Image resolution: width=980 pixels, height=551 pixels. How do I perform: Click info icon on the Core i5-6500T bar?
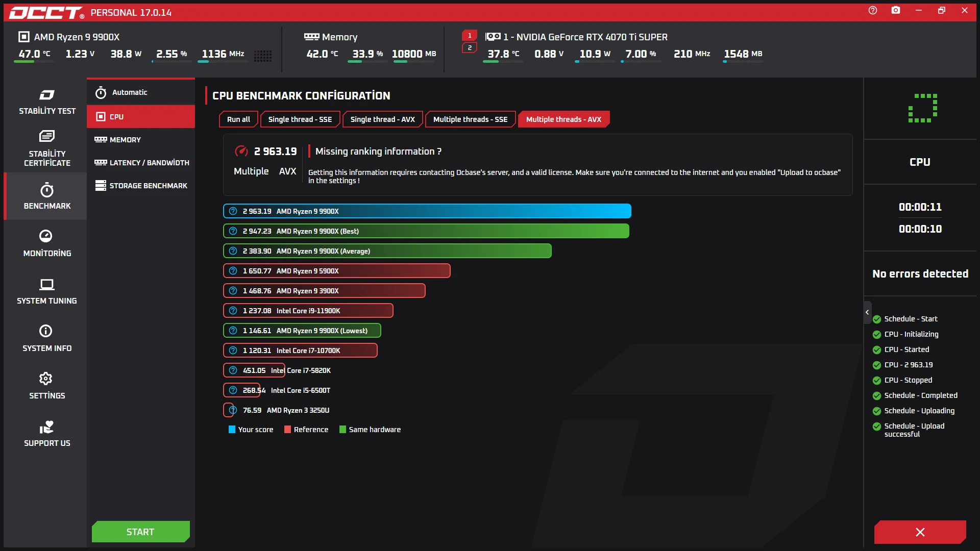[233, 390]
